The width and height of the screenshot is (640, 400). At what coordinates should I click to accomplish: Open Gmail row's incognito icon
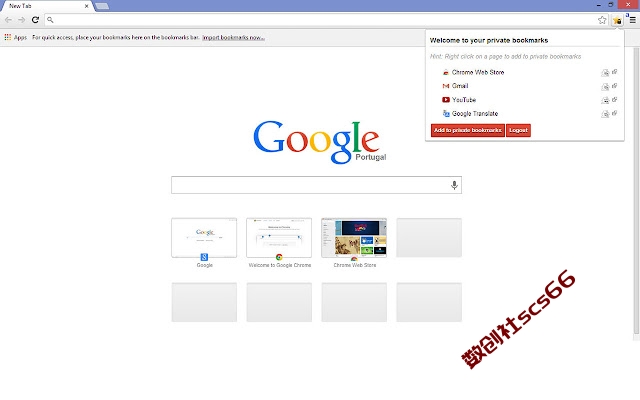click(605, 87)
